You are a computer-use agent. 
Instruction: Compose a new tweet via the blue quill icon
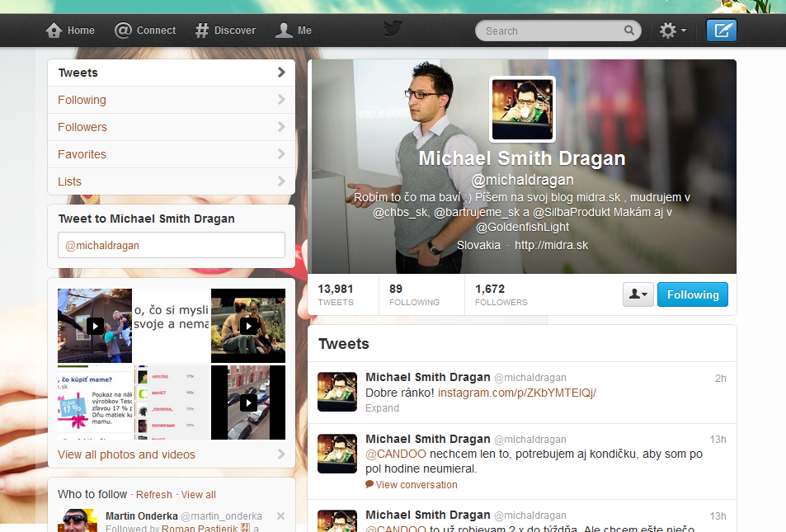click(722, 31)
